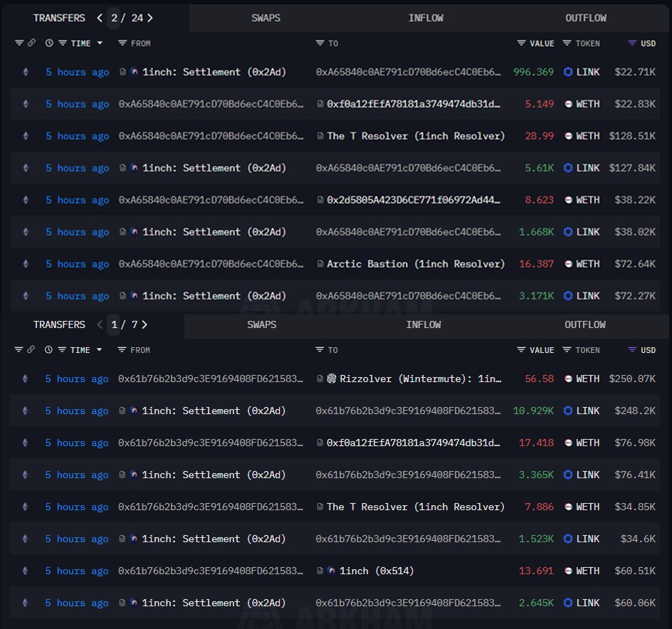Click LINK token icon in $127.84K row
672x629 pixels.
[x=568, y=168]
